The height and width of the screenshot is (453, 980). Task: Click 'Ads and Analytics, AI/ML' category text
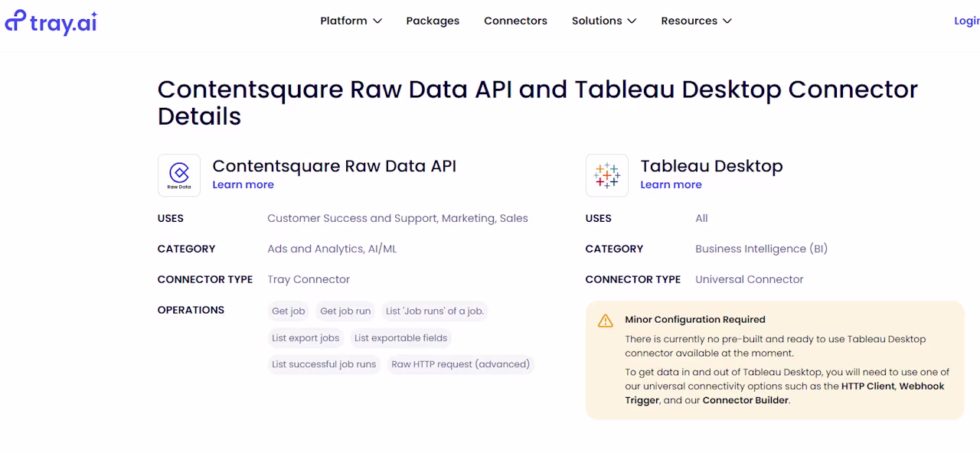[x=332, y=249]
